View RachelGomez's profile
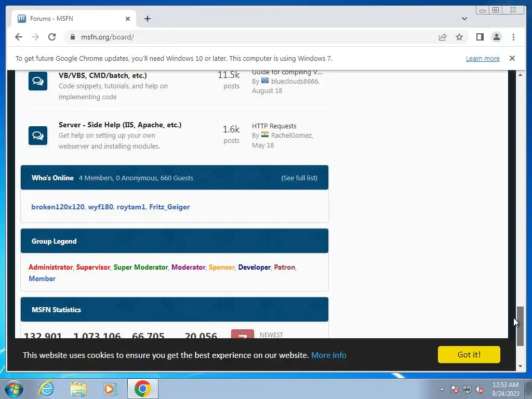532x399 pixels. 291,136
